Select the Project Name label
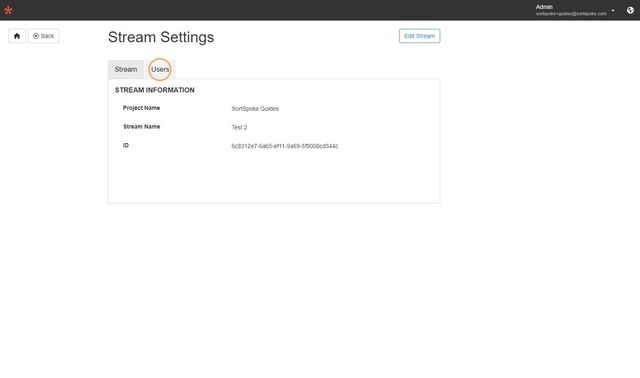The image size is (640, 378). (141, 108)
